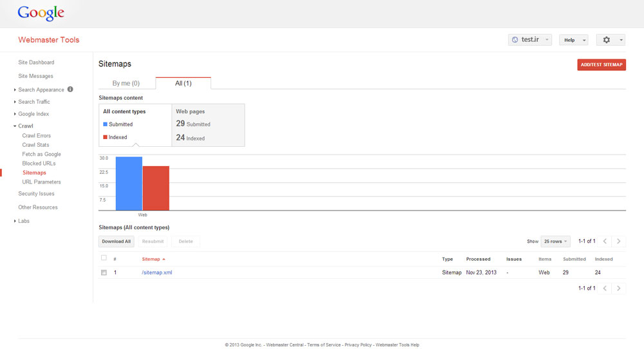This screenshot has width=644, height=349.
Task: Open the /sitemap.xml link
Action: click(157, 272)
